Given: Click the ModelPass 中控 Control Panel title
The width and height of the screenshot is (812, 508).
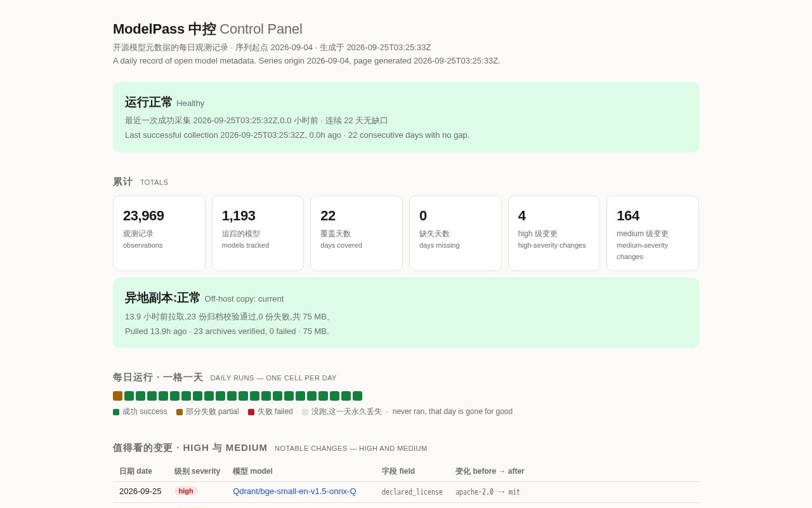Looking at the screenshot, I should point(207,29).
